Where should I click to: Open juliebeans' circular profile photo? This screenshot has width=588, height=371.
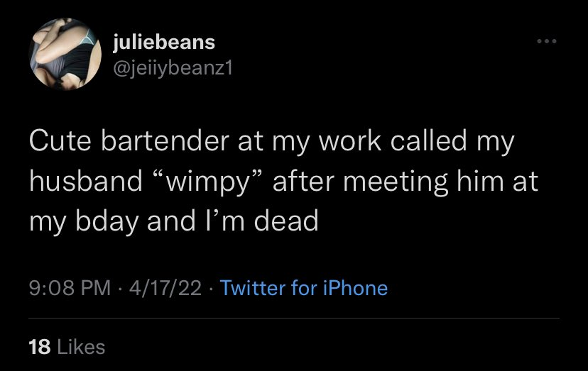point(65,55)
